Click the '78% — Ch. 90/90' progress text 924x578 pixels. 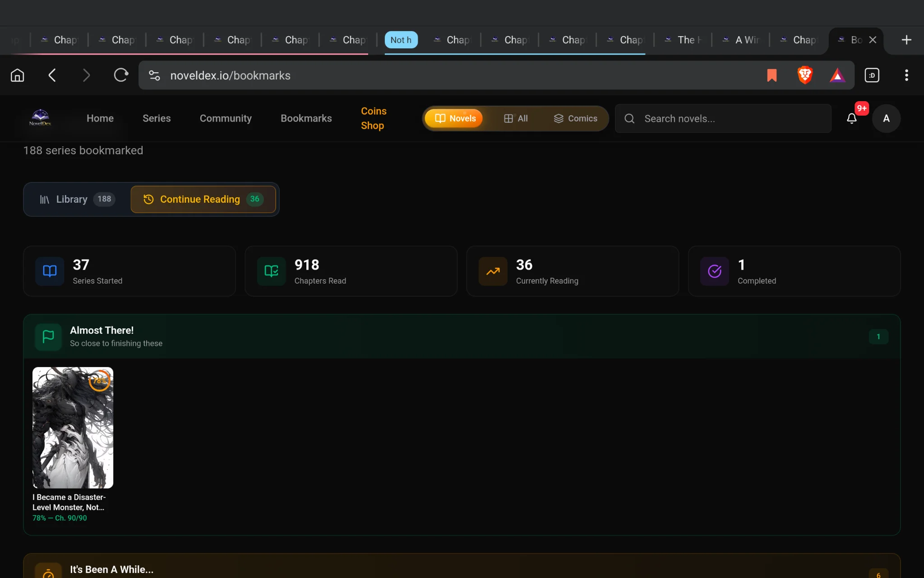click(60, 518)
